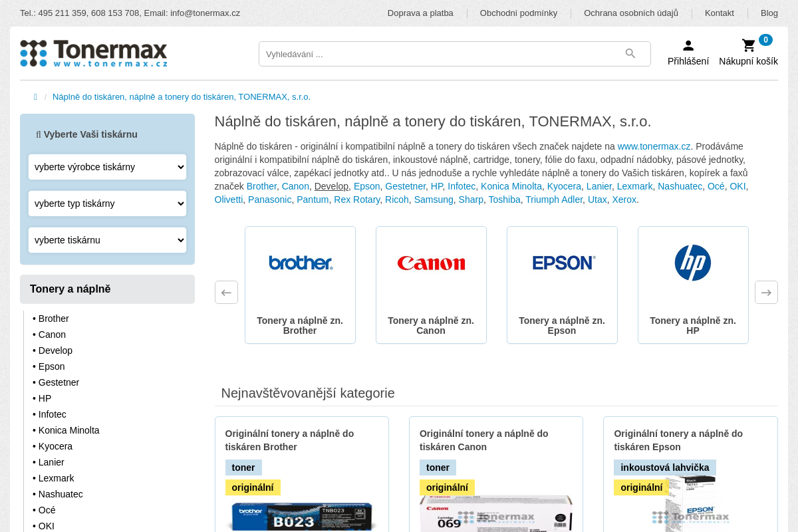Click Ricoh link in intro paragraph
The width and height of the screenshot is (798, 532).
(397, 199)
